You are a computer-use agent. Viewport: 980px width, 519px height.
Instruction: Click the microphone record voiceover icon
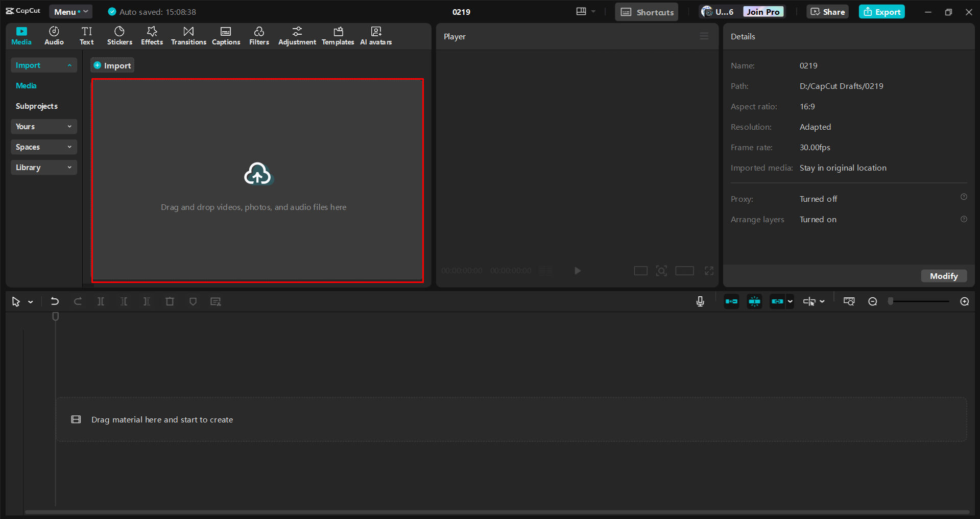tap(700, 301)
